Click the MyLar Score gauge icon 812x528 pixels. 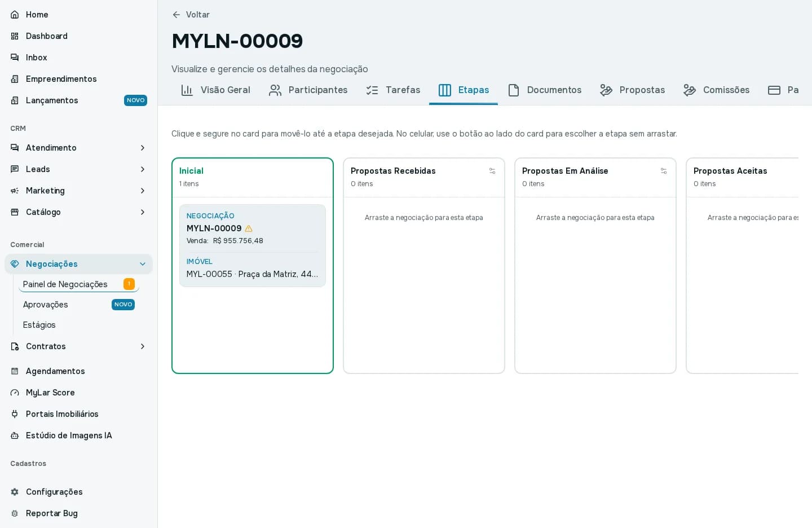point(15,393)
